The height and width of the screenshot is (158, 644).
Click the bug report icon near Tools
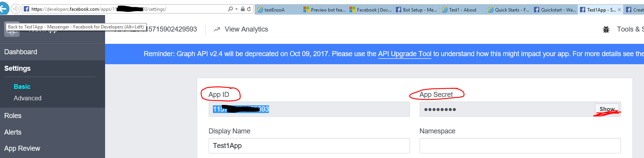(606, 29)
